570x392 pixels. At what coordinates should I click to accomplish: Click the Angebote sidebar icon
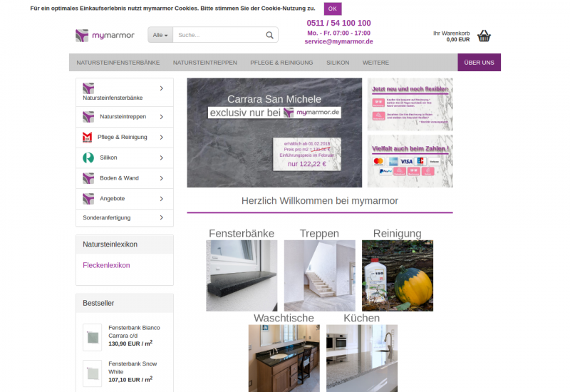88,199
